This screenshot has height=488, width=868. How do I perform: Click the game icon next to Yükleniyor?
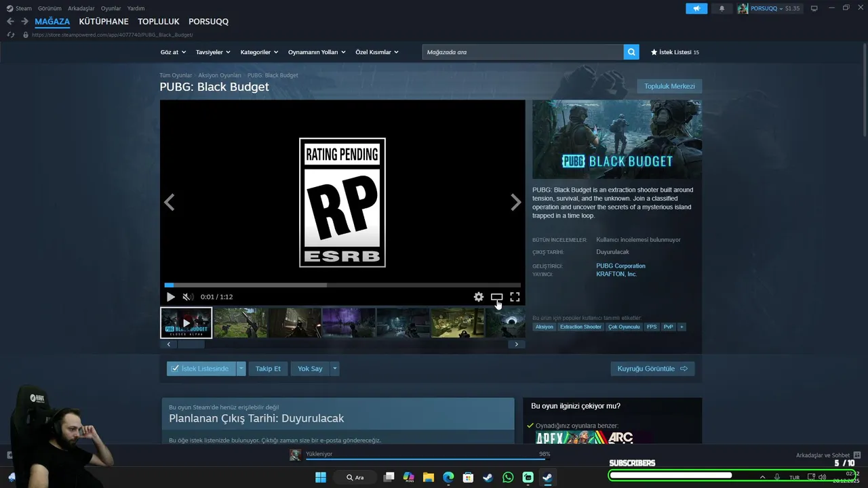pyautogui.click(x=295, y=455)
